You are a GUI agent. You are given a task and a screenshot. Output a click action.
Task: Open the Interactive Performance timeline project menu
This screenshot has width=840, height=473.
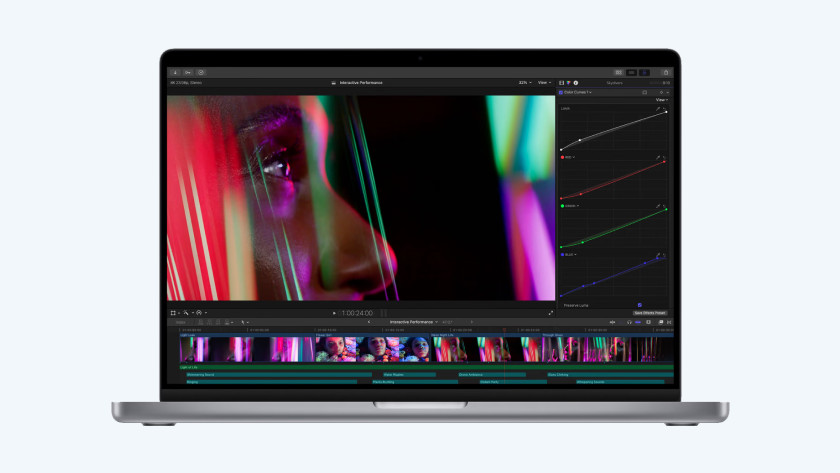413,322
